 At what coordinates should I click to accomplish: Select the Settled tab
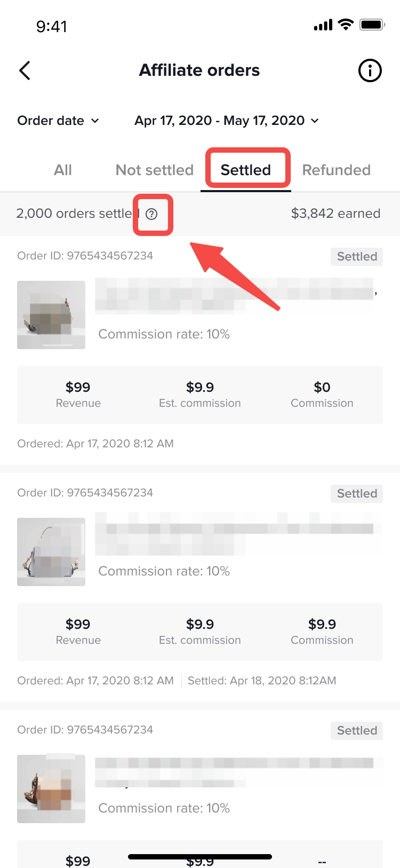click(246, 170)
